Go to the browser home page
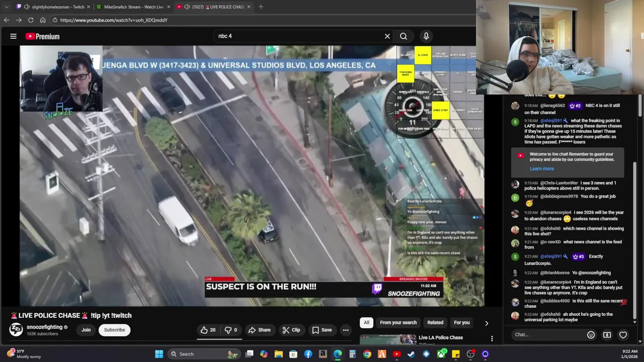644x362 pixels. coord(43,20)
